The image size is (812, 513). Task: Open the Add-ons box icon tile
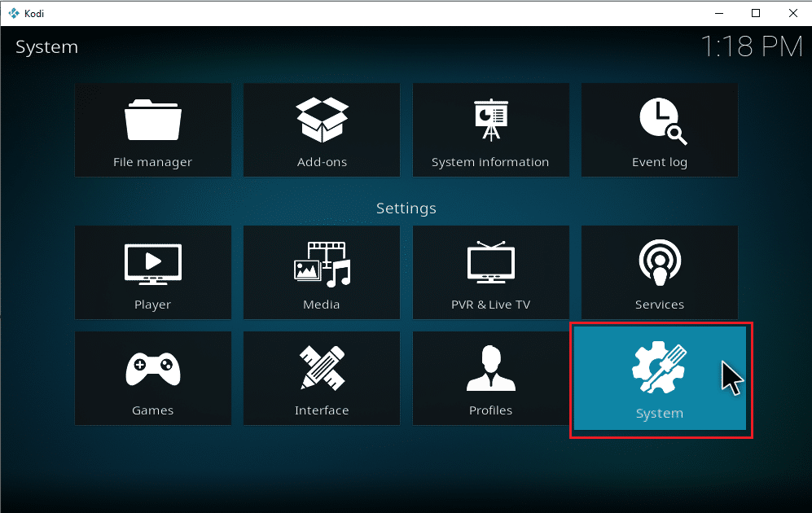(x=322, y=130)
